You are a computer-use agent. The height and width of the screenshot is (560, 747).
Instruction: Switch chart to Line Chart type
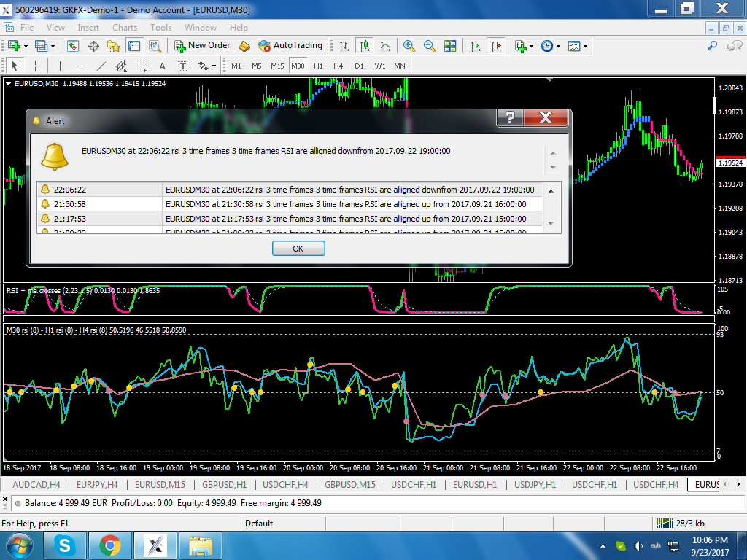click(385, 46)
